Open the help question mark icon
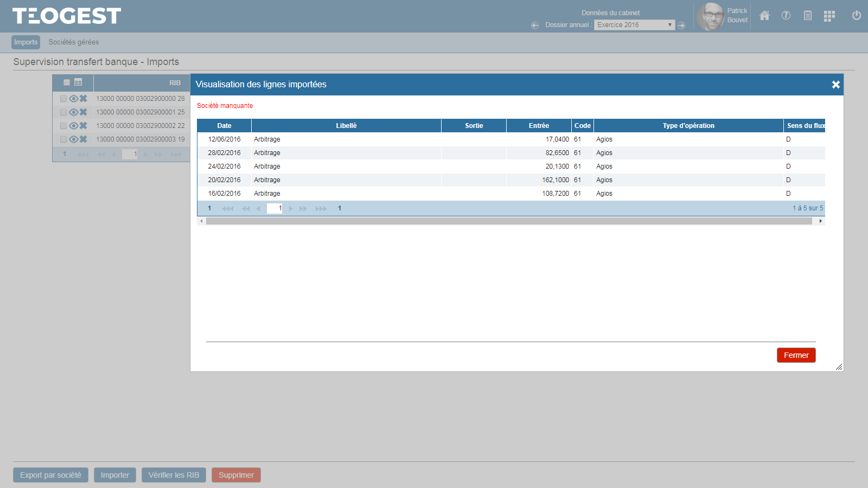This screenshot has width=868, height=488. [x=786, y=16]
